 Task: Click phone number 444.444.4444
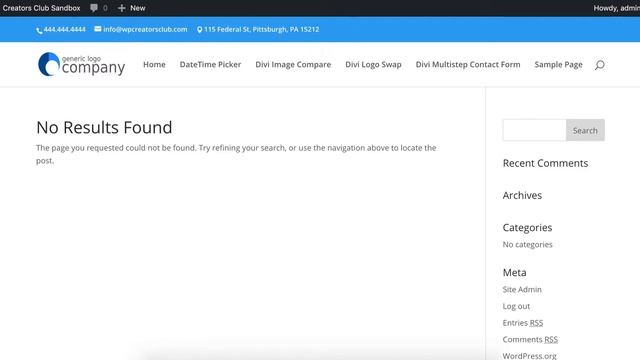pos(64,29)
